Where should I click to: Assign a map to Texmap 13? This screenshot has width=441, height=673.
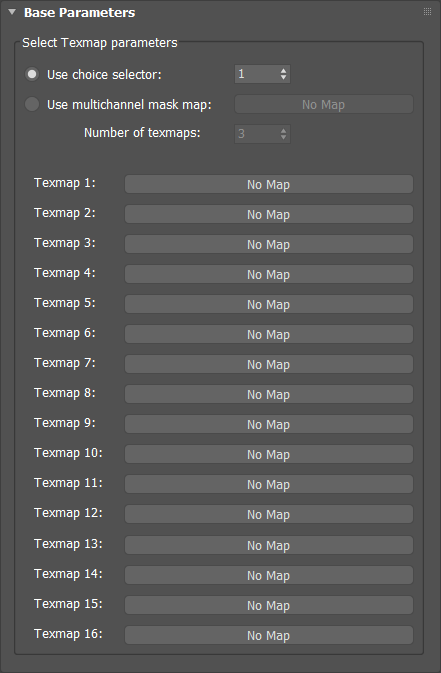point(269,545)
